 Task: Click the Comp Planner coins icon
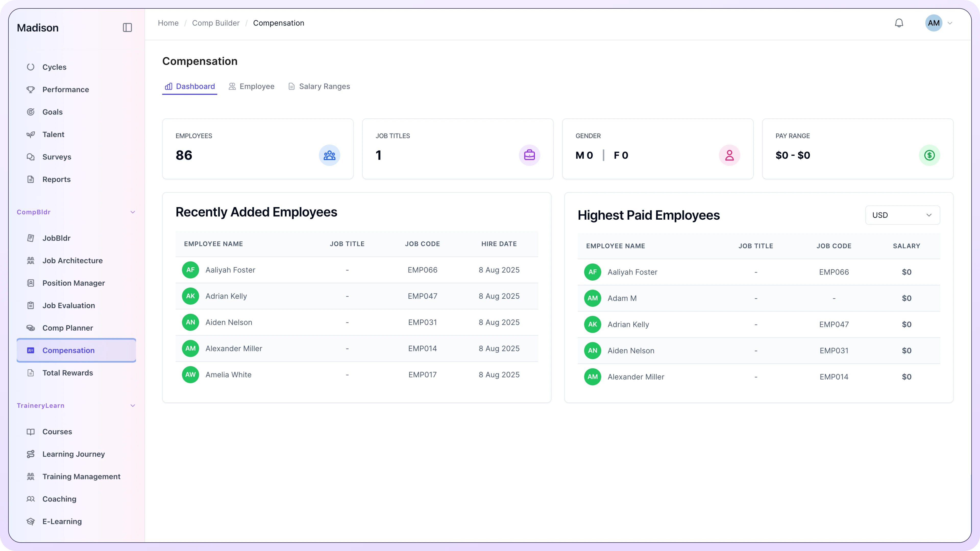[x=31, y=328]
